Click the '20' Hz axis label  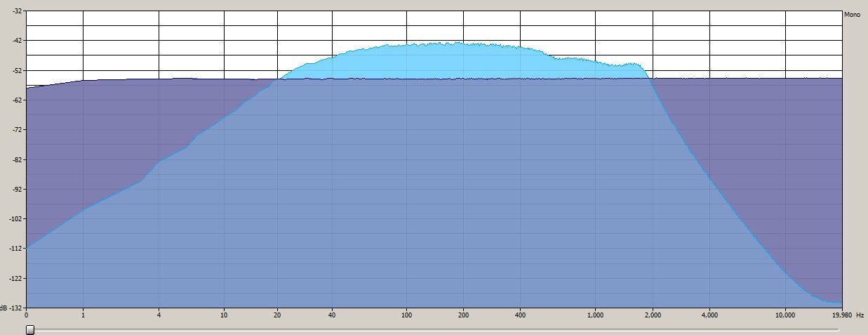tap(277, 315)
